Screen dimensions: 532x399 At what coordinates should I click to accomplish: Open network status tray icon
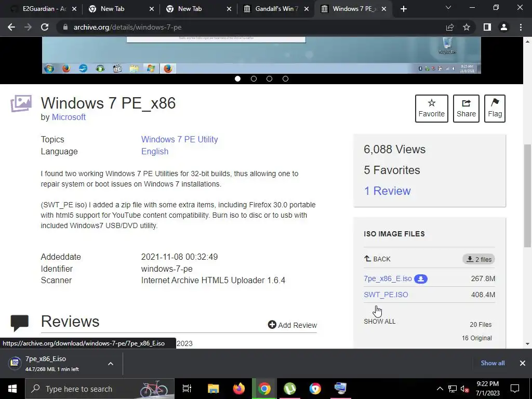pos(453,389)
